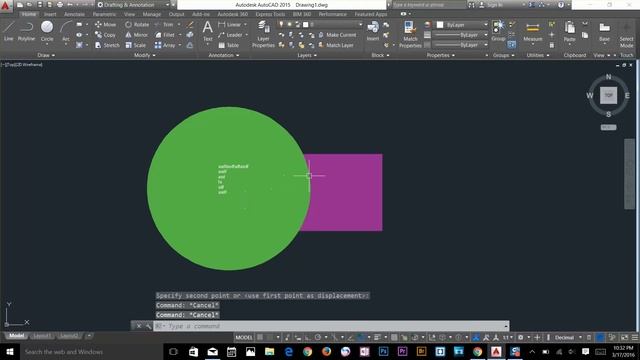Click the Copy tool in Modify panel
The height and width of the screenshot is (360, 640).
[x=105, y=35]
